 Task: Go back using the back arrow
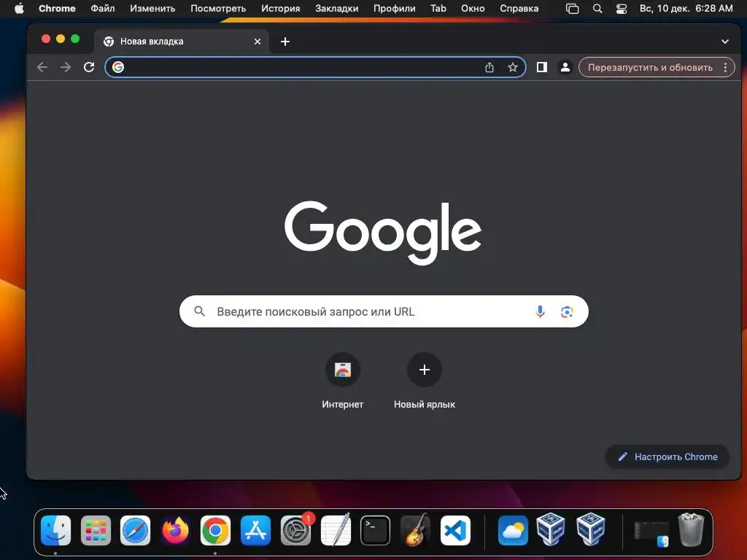42,67
